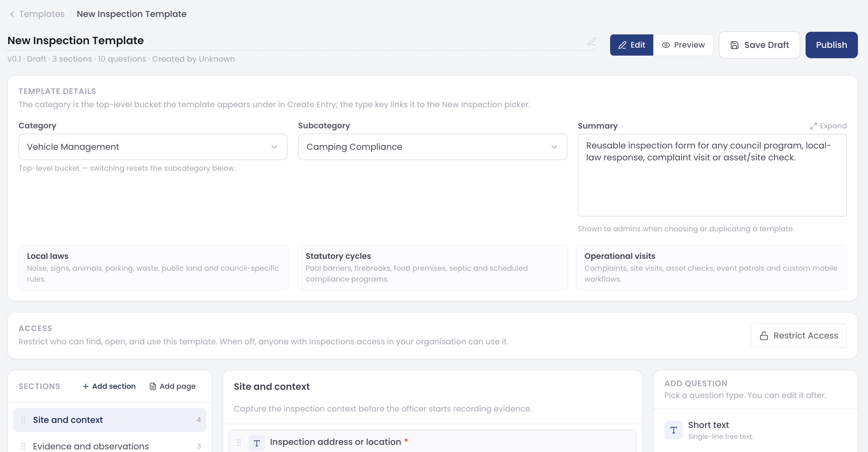Click the Vehicle Management dropdown chevron
The width and height of the screenshot is (868, 452).
pos(274,147)
